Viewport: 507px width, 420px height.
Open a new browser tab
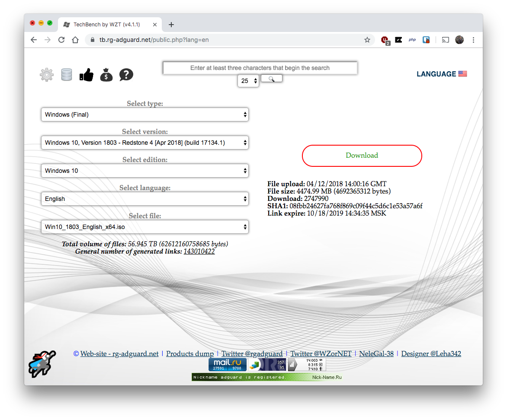pos(171,24)
